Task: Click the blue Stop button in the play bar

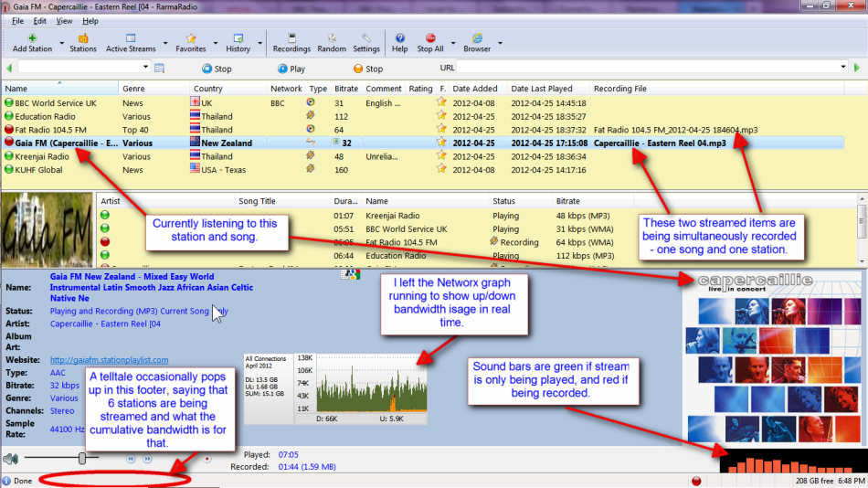Action: pos(217,69)
